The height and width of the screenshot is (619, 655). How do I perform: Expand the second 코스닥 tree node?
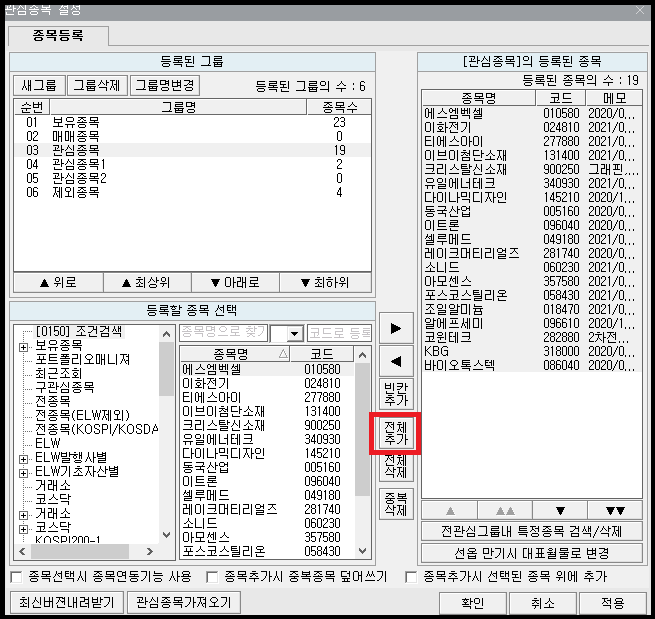24,529
